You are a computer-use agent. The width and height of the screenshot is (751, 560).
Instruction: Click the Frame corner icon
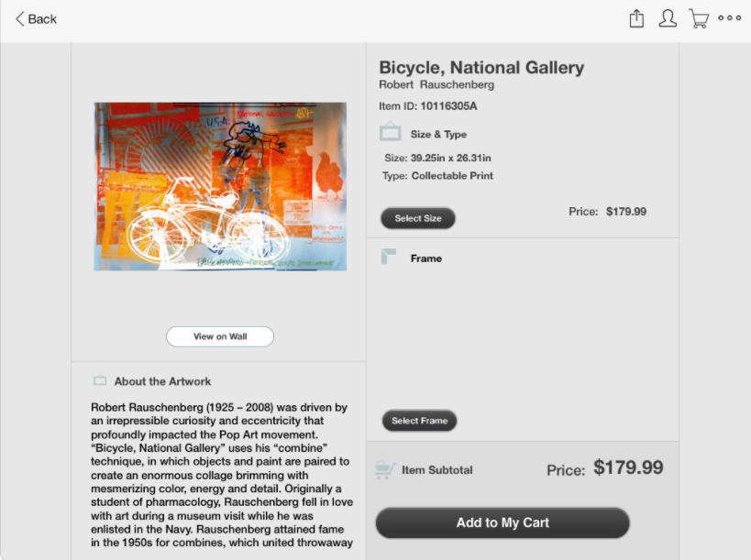(389, 258)
